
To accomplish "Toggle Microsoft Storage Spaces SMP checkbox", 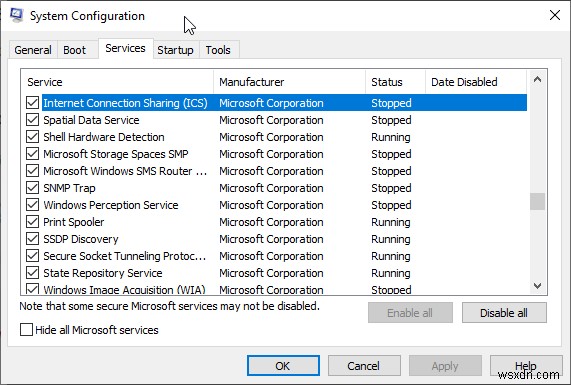I will point(32,154).
